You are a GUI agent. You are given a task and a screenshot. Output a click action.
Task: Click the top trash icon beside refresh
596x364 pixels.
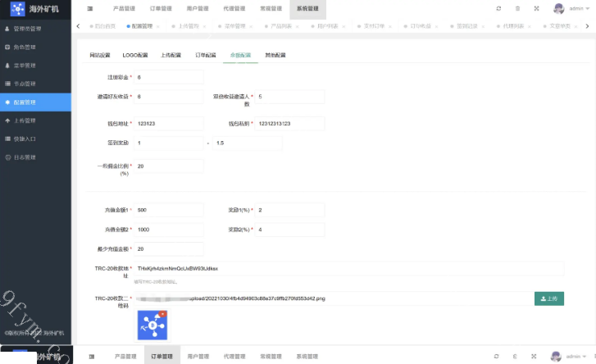point(516,8)
